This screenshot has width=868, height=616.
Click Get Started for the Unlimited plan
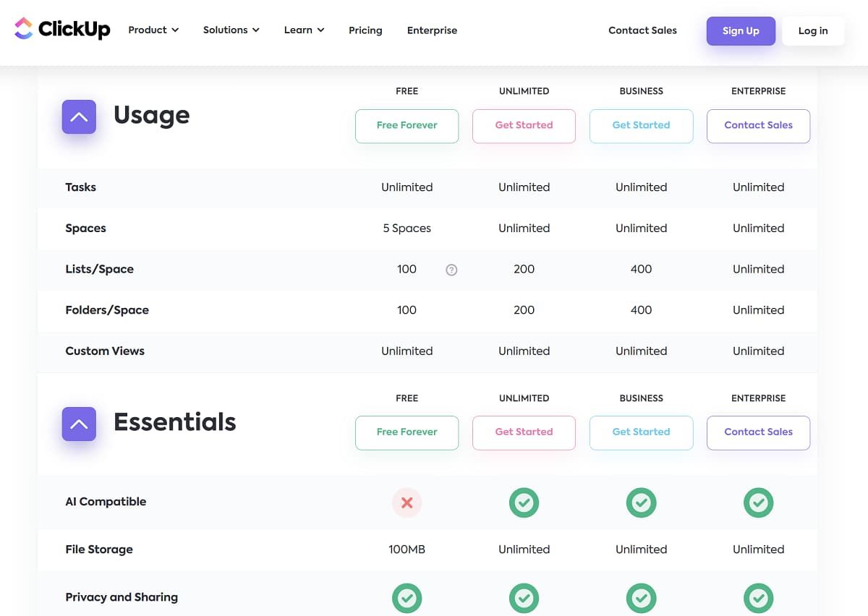point(524,125)
